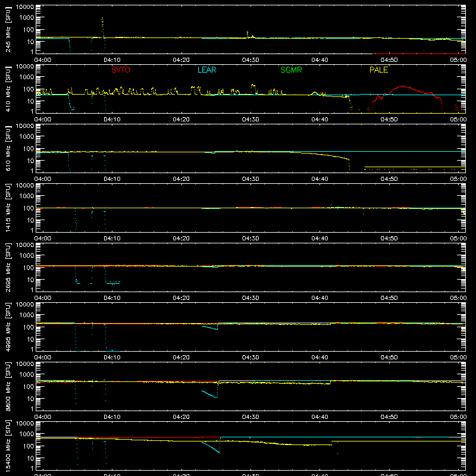476x476 pixels.
Task: Click the 10000 tick of 245 MHz axis
Action: [25, 7]
